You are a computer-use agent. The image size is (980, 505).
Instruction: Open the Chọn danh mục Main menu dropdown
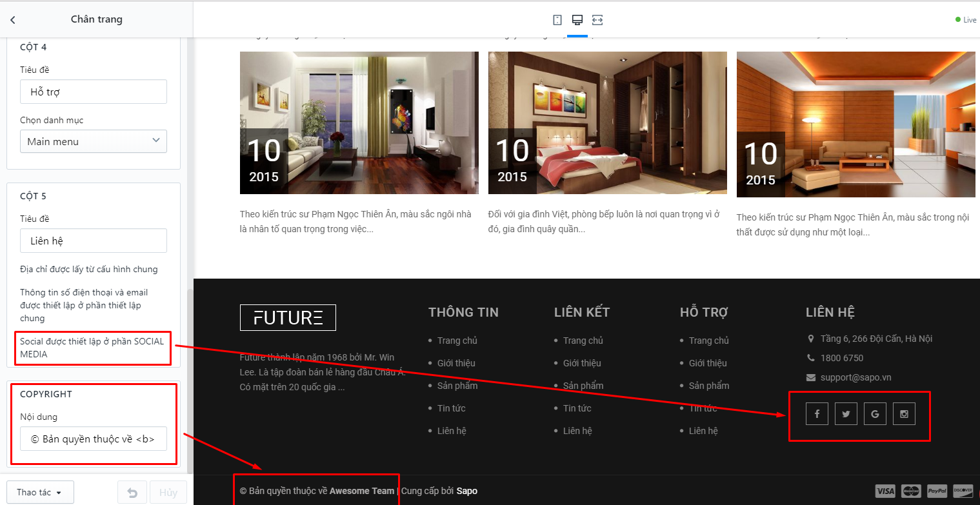(94, 142)
